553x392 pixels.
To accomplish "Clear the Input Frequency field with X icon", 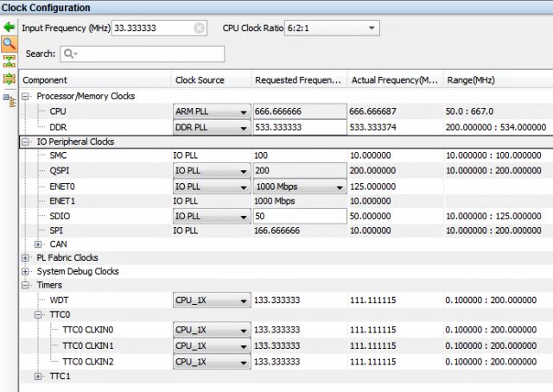I will (x=200, y=28).
